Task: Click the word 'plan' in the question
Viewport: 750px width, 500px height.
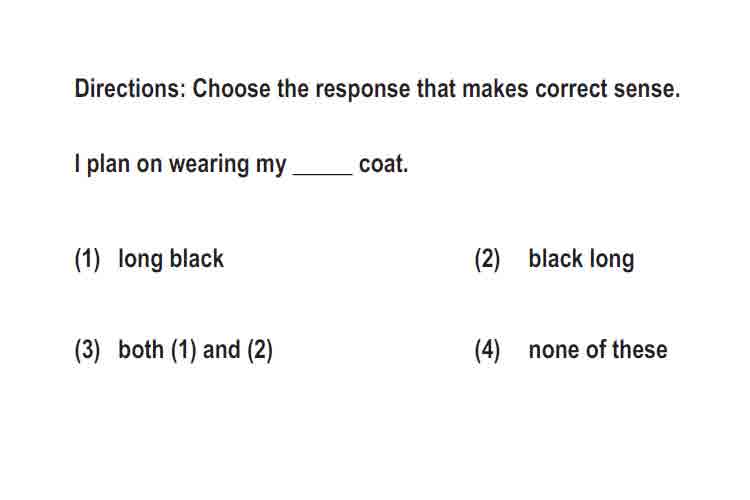Action: click(108, 165)
